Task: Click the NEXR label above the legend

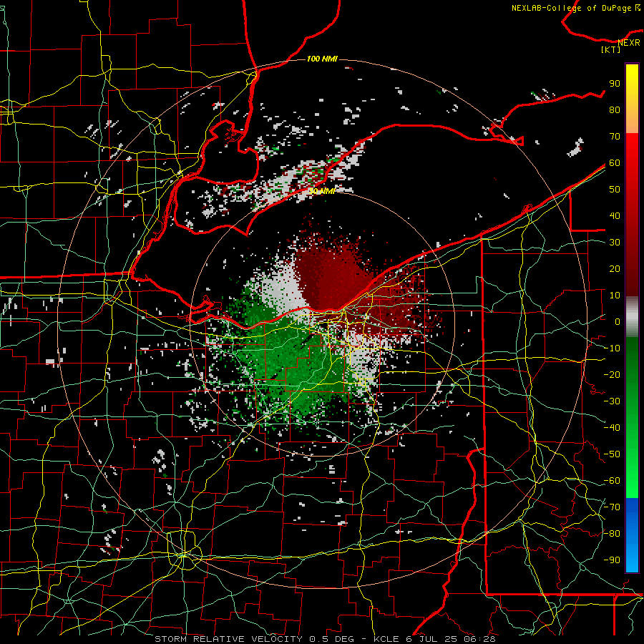Action: click(629, 43)
